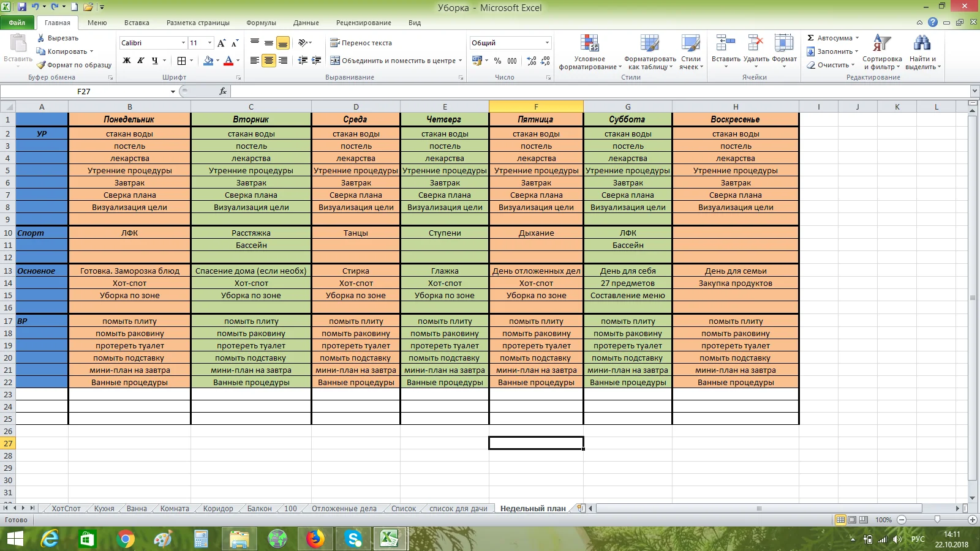
Task: Click the Глажка cell
Action: click(445, 271)
